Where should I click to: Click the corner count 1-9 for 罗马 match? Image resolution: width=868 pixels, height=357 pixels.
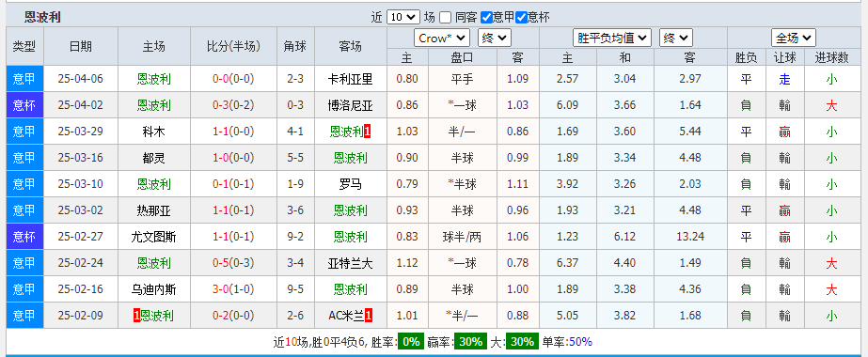[295, 184]
